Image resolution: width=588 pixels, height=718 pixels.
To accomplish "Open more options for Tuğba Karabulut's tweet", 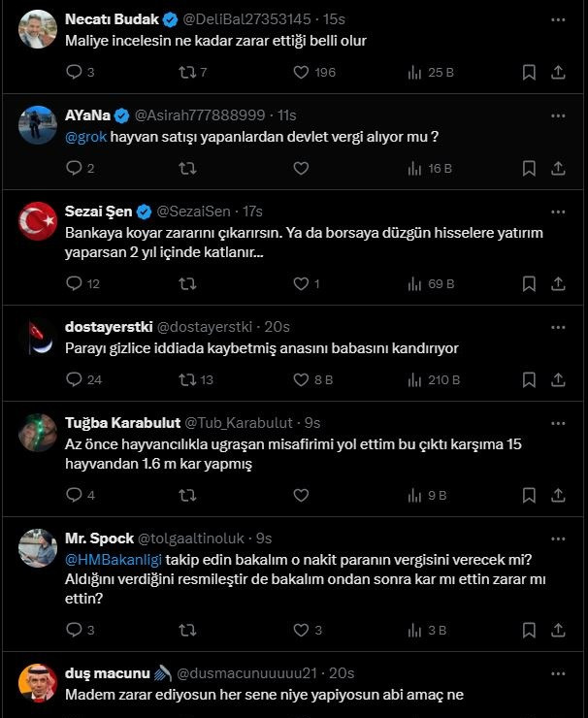I will [558, 423].
